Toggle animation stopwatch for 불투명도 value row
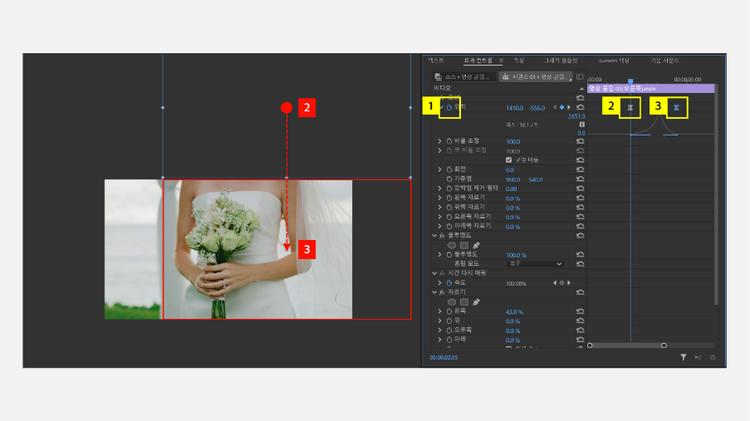 (x=449, y=255)
